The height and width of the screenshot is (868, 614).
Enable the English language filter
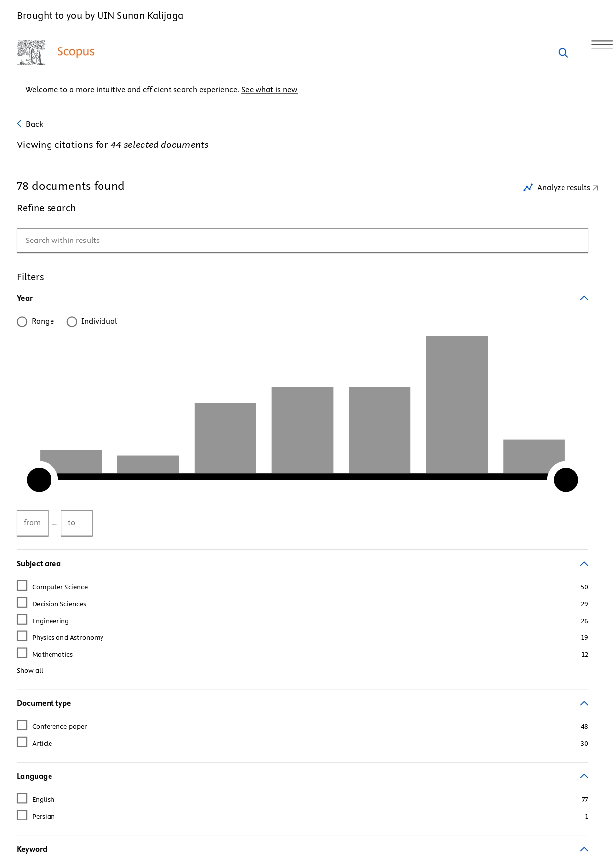[x=22, y=798]
